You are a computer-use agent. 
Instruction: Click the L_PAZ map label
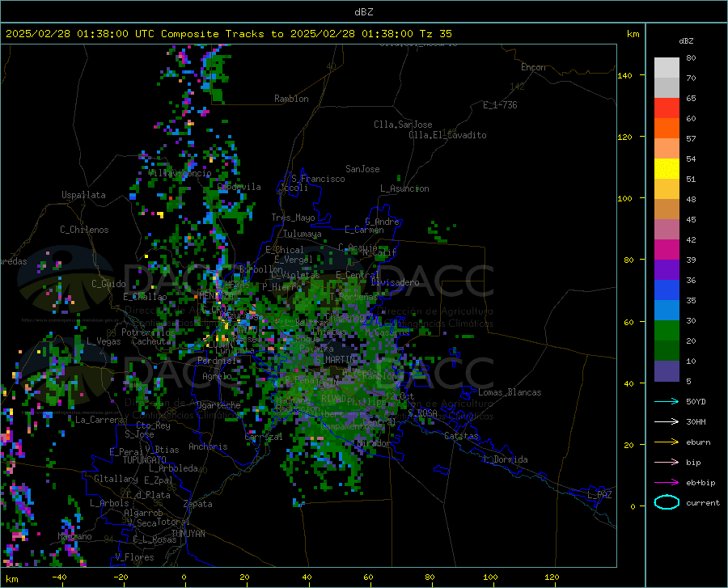599,495
